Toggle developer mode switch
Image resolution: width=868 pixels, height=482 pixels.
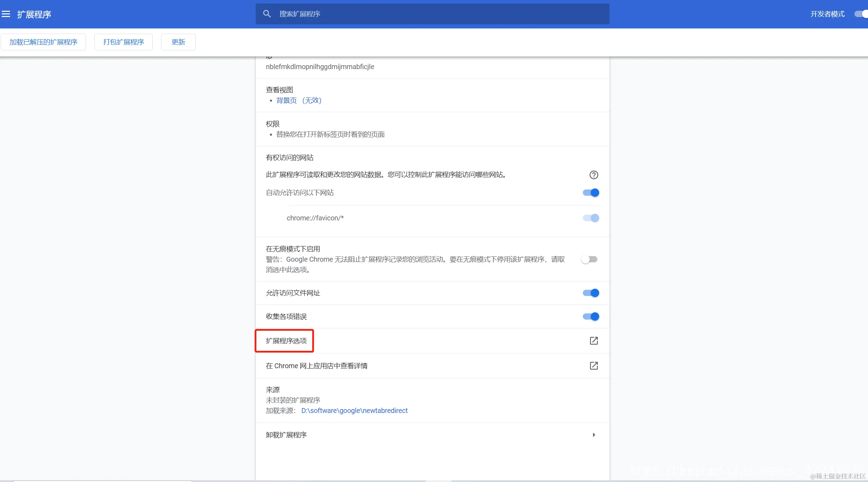(861, 14)
